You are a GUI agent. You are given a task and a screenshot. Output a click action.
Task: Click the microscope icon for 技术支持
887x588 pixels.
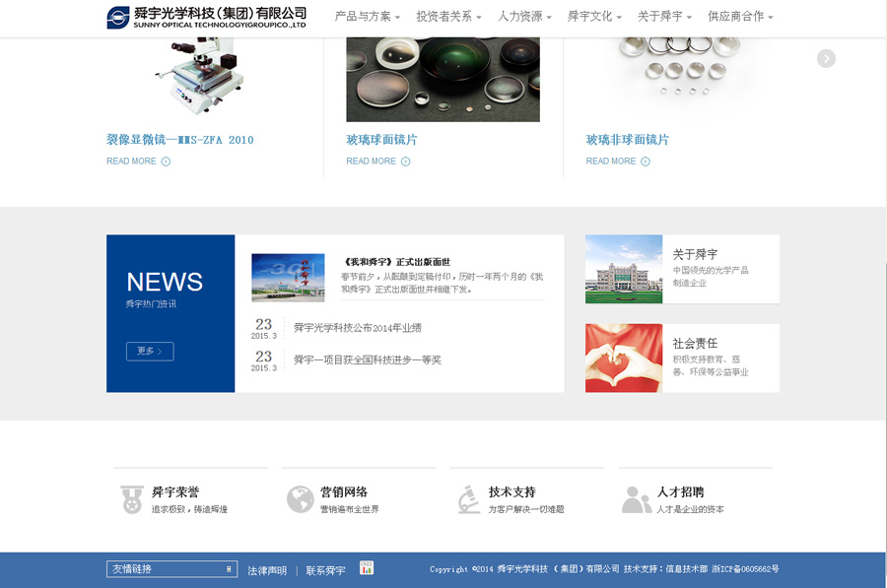pos(469,499)
